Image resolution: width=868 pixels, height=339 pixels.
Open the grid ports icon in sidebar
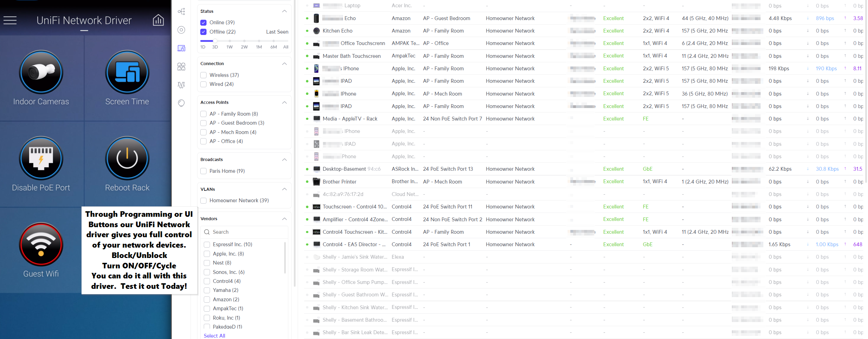[x=181, y=66]
